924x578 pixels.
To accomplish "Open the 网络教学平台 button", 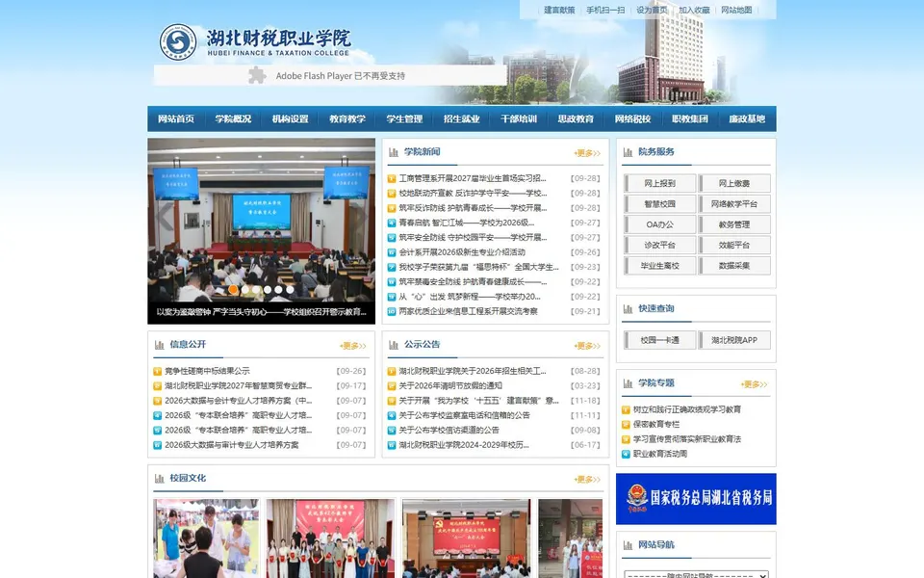I will point(734,204).
